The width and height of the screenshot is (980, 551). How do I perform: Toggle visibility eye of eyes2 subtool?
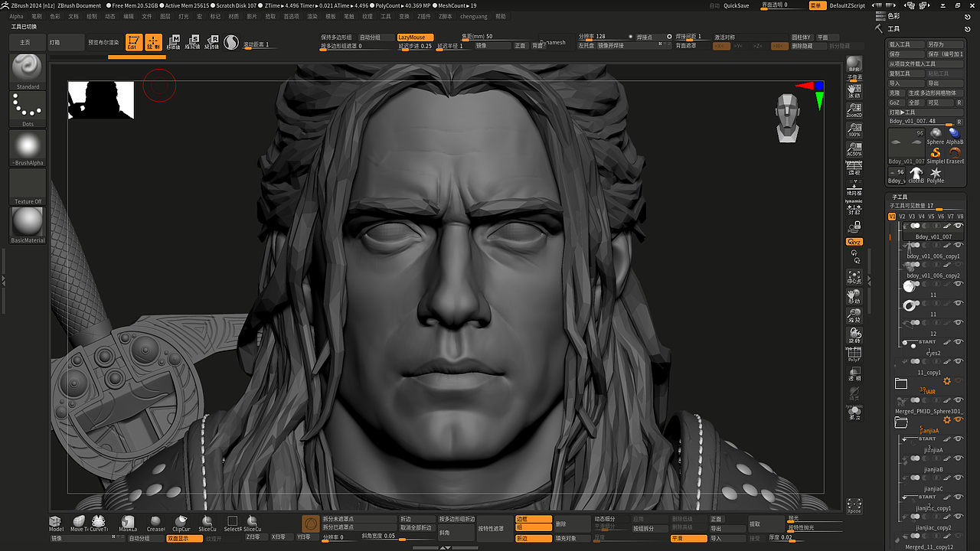(958, 342)
